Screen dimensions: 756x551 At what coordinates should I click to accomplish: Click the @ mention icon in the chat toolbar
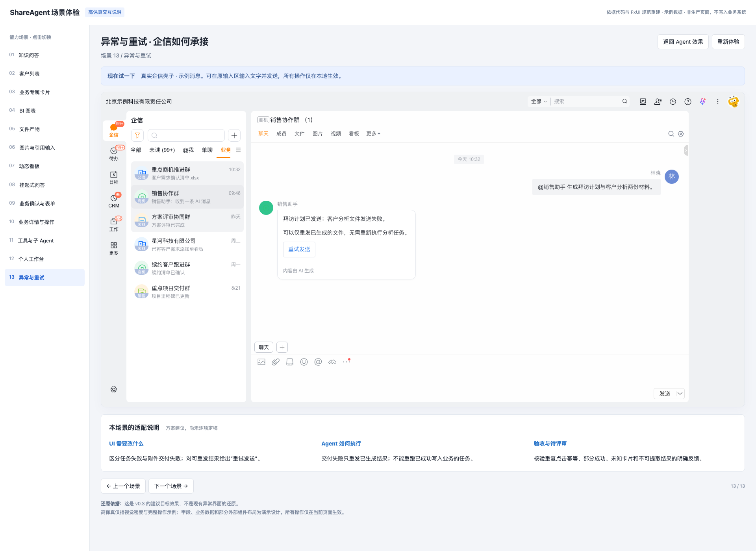(x=318, y=362)
